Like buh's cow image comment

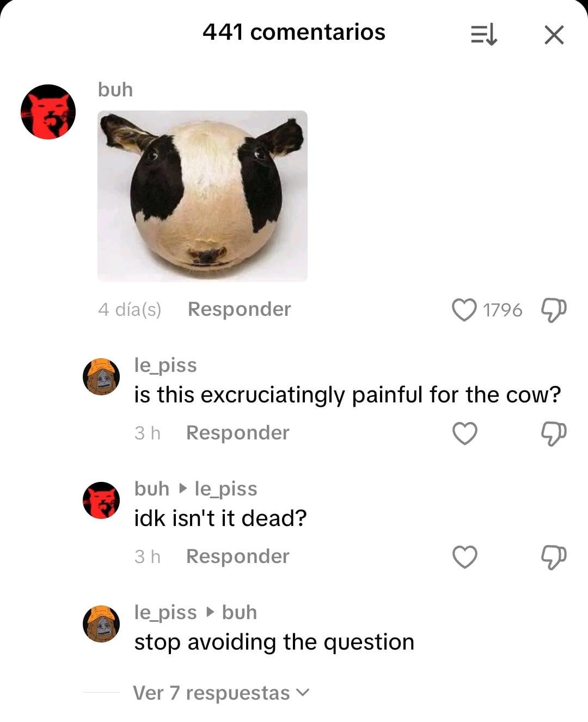[x=464, y=310]
